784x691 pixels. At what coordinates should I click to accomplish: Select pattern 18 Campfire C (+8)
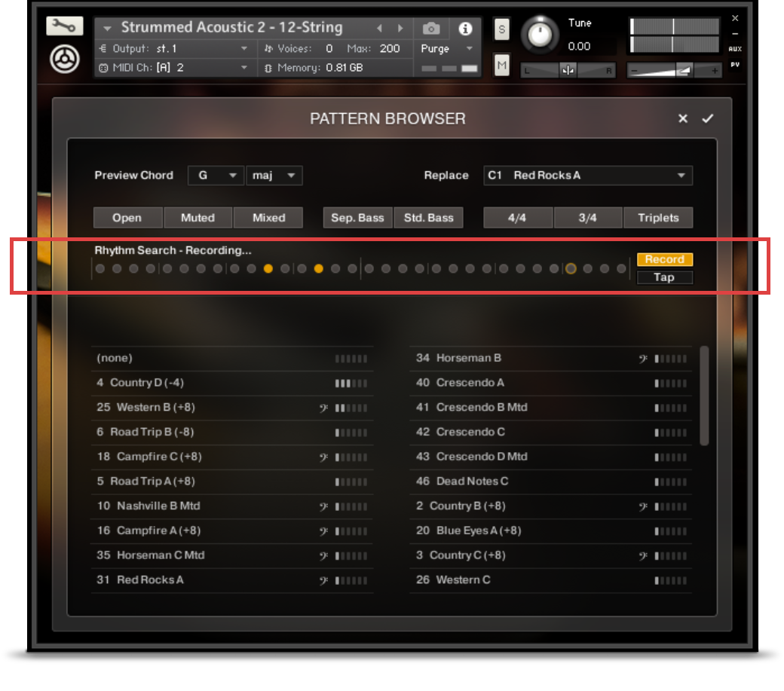(x=232, y=457)
